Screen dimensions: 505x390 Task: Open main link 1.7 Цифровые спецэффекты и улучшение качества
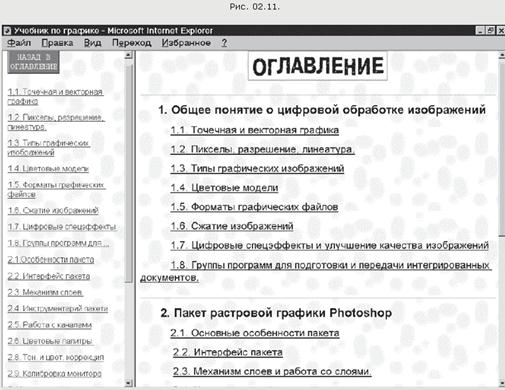coord(330,246)
